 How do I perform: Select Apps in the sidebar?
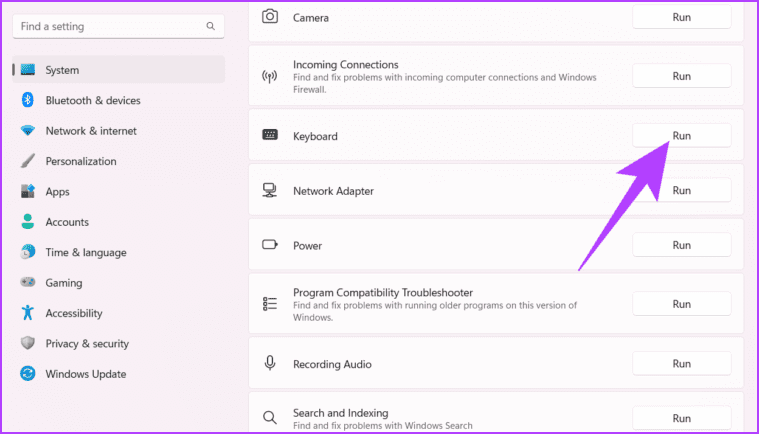coord(119,192)
